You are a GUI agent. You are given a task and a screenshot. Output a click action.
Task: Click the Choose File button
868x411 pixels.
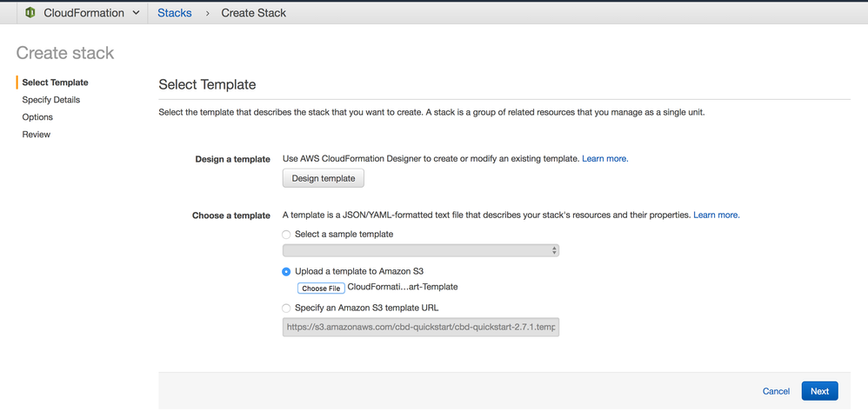tap(321, 288)
